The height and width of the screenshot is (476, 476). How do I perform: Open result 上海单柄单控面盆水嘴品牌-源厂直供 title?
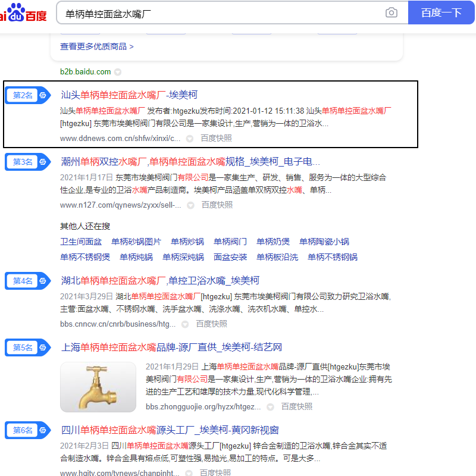(x=171, y=347)
